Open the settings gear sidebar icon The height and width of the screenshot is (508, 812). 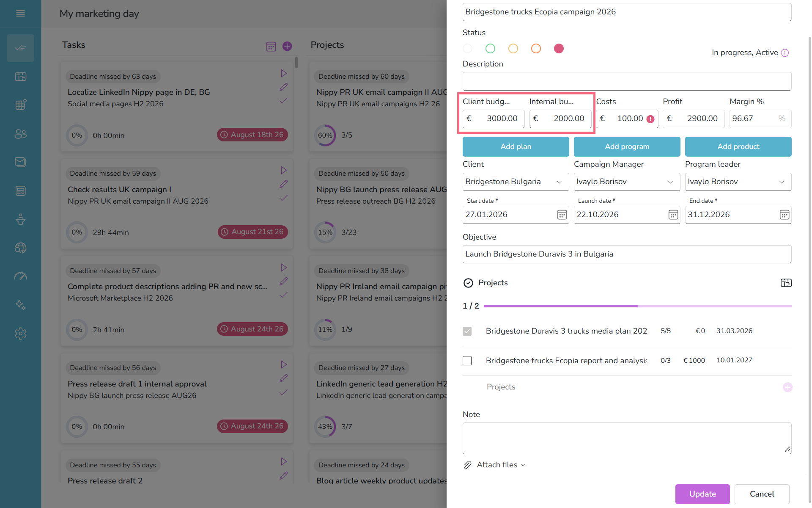click(20, 334)
